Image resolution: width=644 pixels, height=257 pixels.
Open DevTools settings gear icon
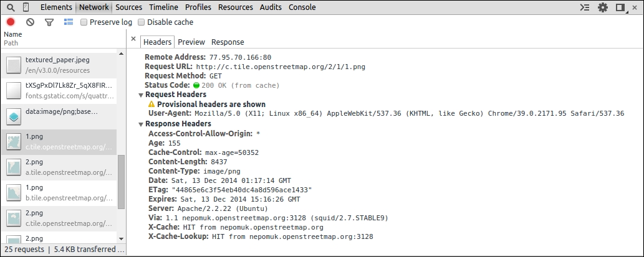click(602, 7)
